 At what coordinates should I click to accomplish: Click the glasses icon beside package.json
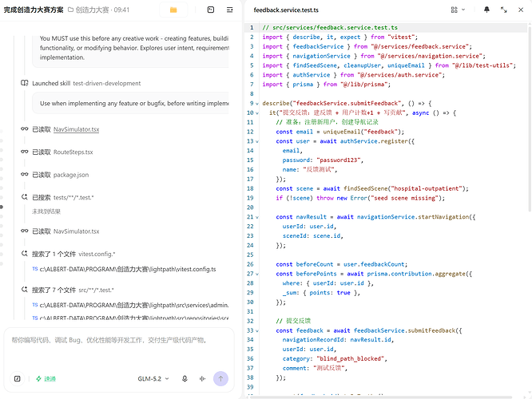(x=25, y=174)
